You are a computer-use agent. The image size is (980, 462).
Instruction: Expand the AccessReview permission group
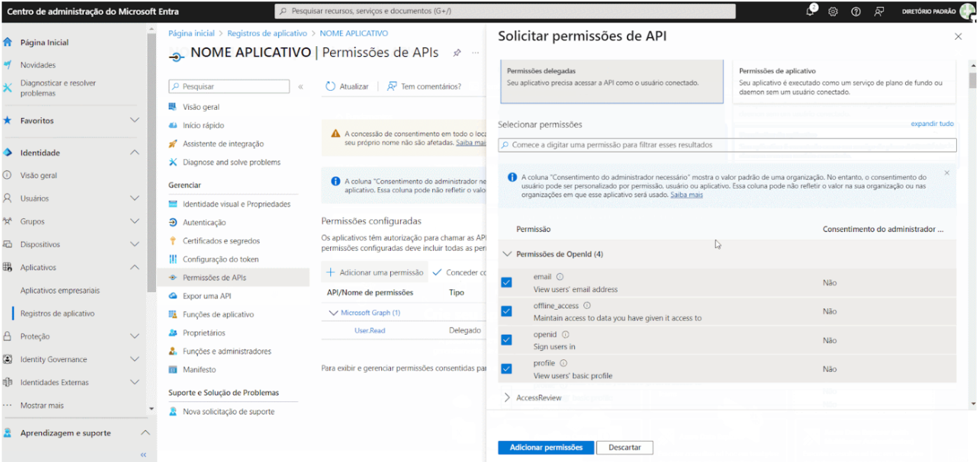click(507, 398)
